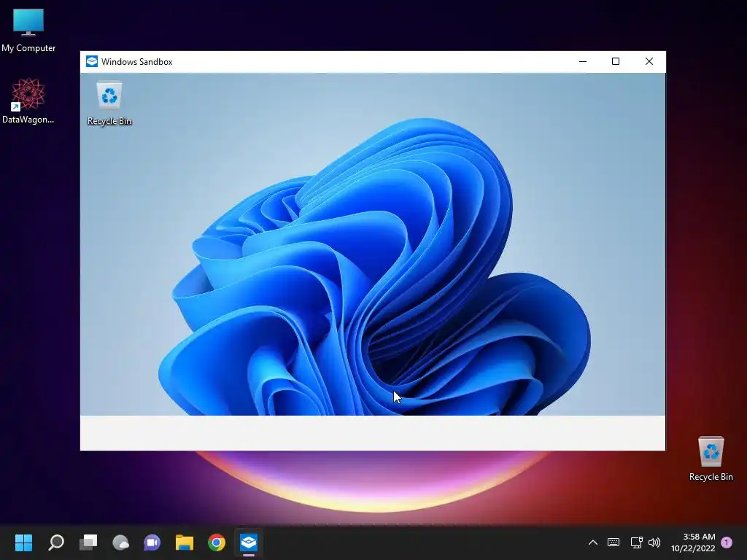
Task: Open the Widgets weather icon
Action: pyautogui.click(x=120, y=542)
